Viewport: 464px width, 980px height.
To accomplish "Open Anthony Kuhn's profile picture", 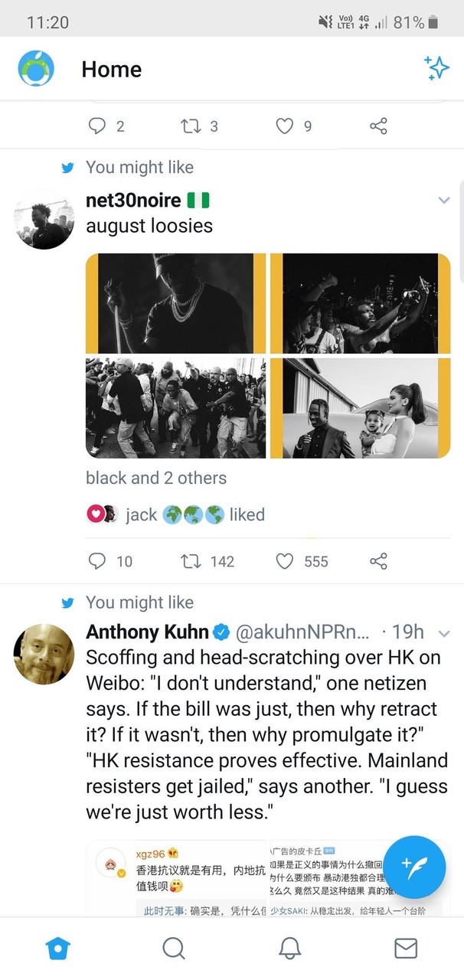I will coord(44,654).
